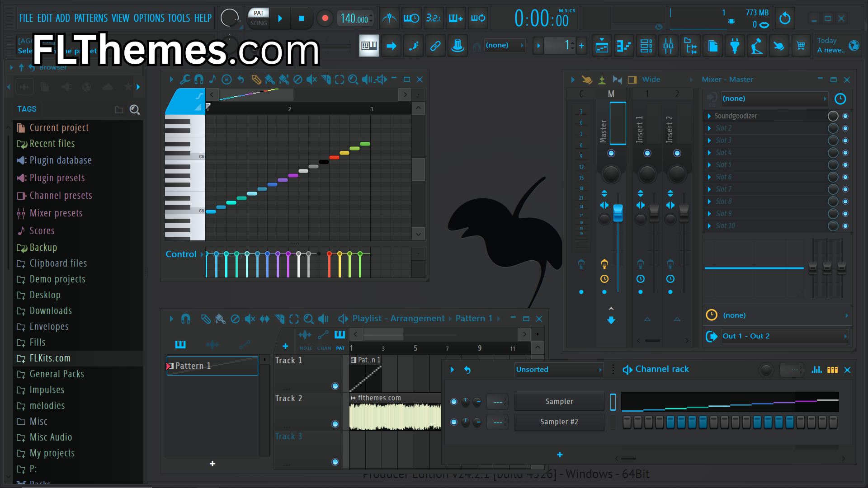The image size is (868, 488).
Task: Mute Track 1 in the playlist
Action: (335, 386)
